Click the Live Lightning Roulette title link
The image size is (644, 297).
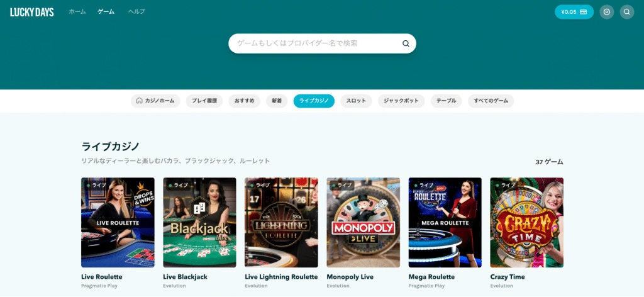281,277
